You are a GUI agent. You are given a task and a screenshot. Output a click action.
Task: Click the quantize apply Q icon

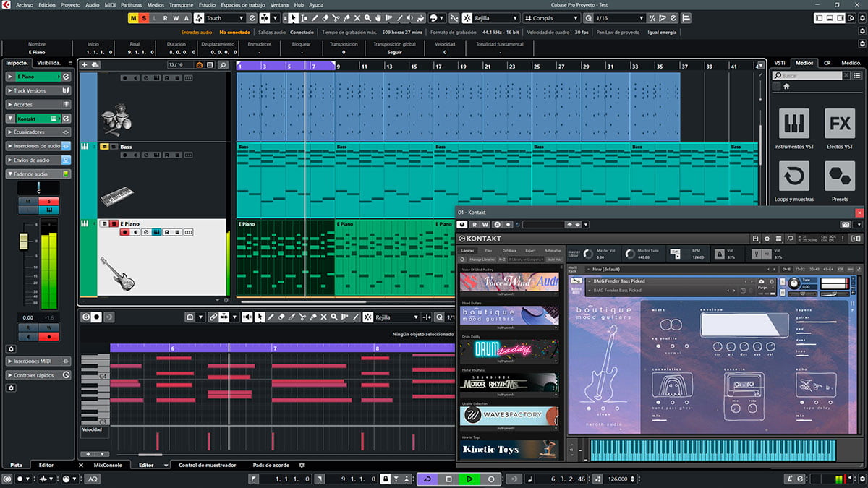tap(588, 17)
